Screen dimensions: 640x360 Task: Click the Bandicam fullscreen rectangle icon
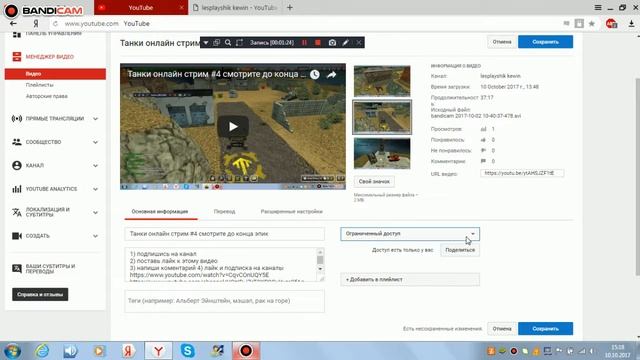click(x=240, y=42)
